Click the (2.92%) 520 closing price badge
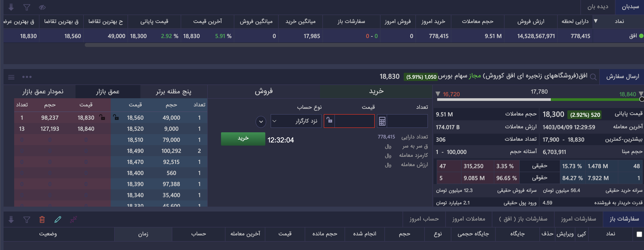This screenshot has height=250, width=644. (x=585, y=115)
